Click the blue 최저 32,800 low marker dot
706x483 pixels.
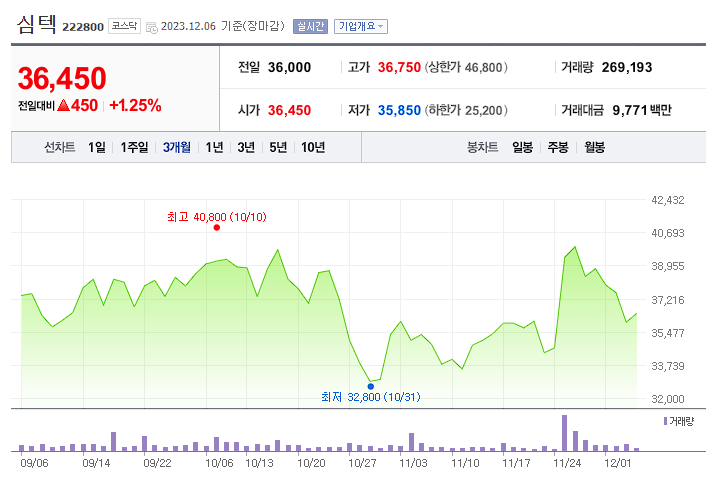[x=371, y=386]
